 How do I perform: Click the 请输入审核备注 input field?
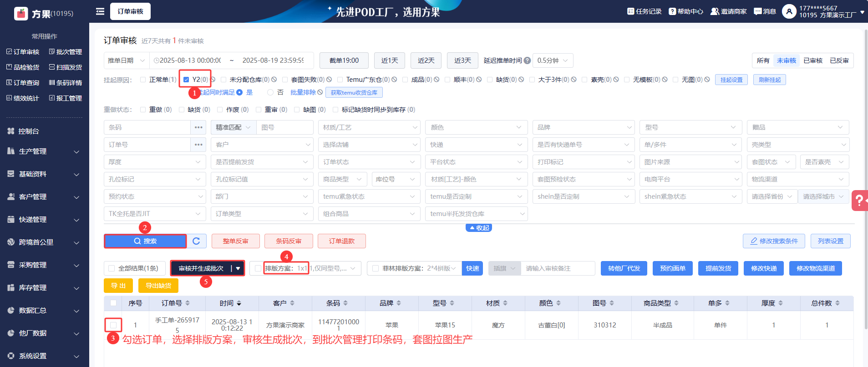point(558,268)
